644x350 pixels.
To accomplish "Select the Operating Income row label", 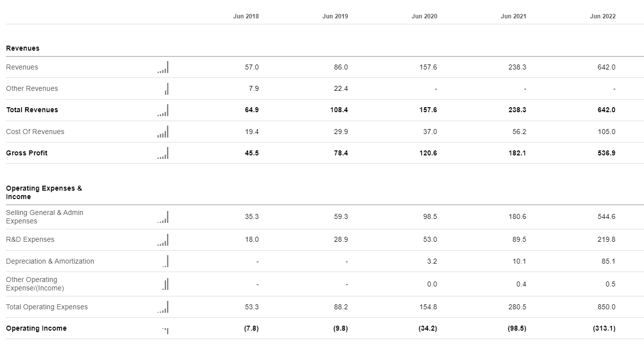I will [x=36, y=328].
